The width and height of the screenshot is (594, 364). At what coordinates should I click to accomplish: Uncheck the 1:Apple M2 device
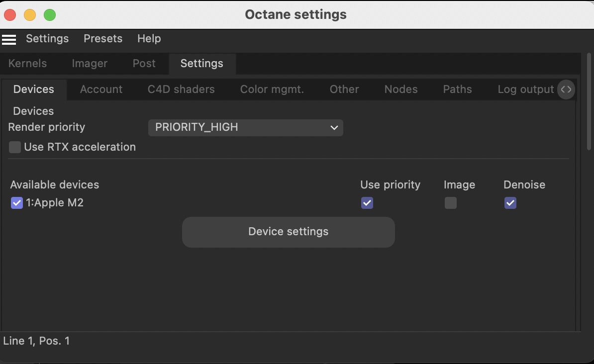(x=17, y=203)
